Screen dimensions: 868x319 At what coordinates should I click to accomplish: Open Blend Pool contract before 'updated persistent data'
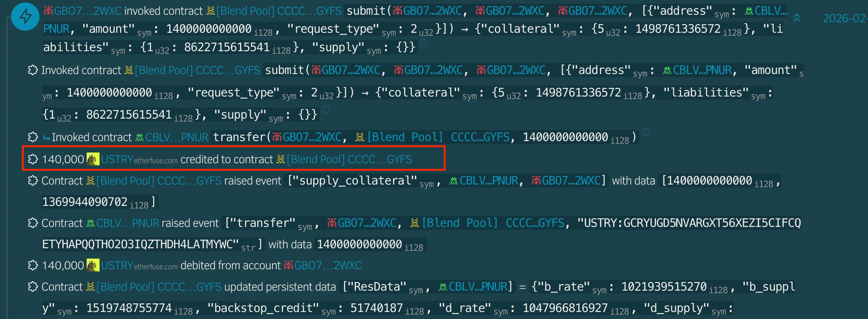tap(154, 287)
